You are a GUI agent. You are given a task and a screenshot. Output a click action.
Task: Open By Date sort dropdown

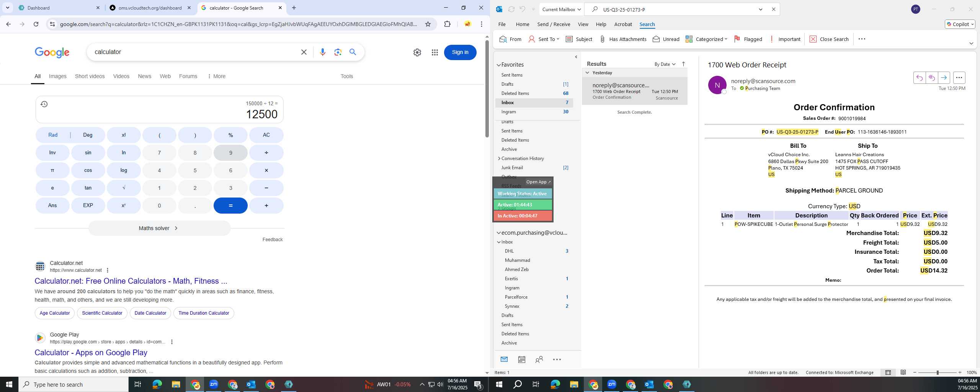[665, 64]
